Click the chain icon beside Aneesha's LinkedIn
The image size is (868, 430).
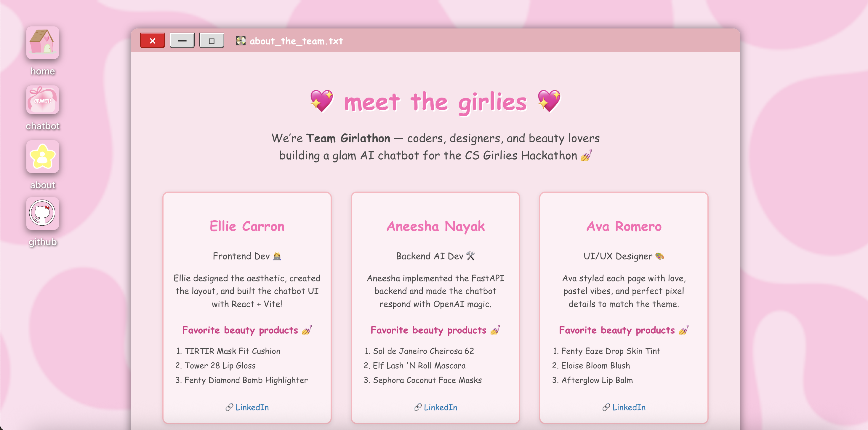(418, 407)
